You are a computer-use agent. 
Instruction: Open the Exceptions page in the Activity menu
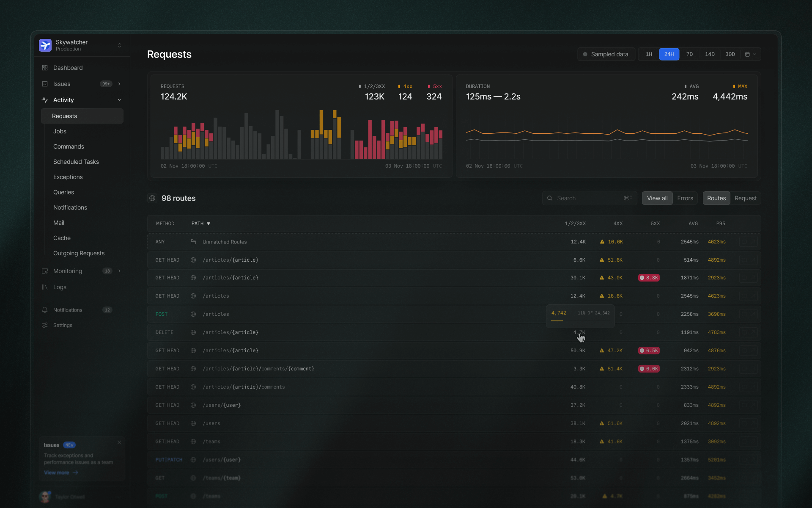(68, 177)
